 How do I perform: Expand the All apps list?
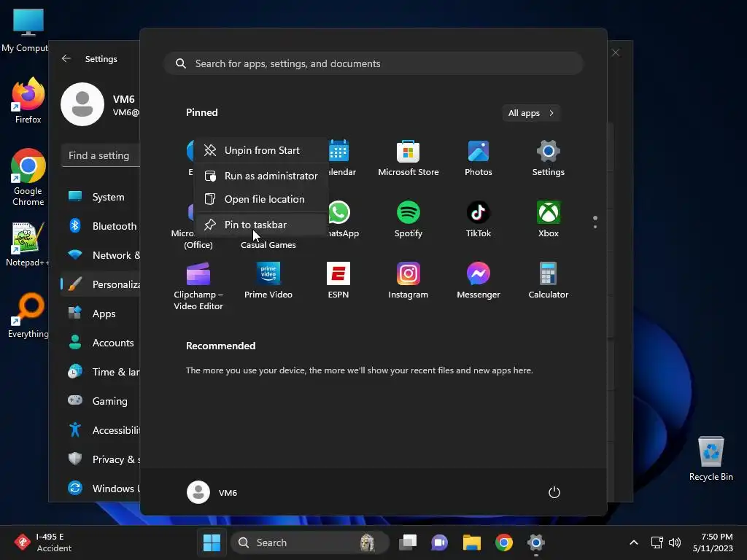(531, 113)
